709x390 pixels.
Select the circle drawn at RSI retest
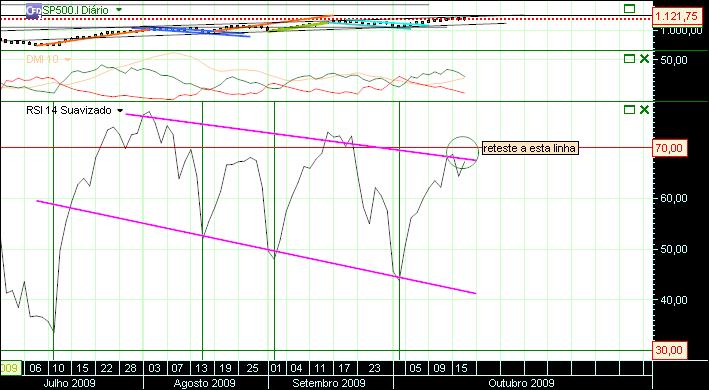pyautogui.click(x=462, y=152)
